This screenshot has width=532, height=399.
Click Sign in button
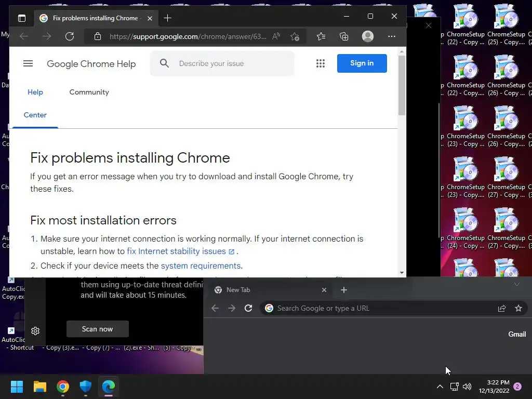[x=362, y=63]
